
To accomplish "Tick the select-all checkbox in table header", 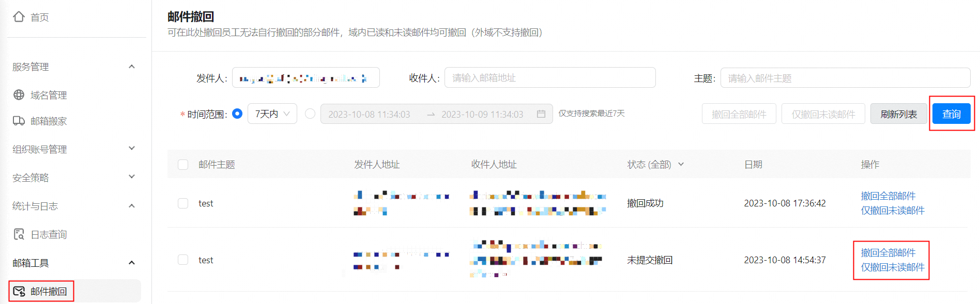I will coord(183,165).
